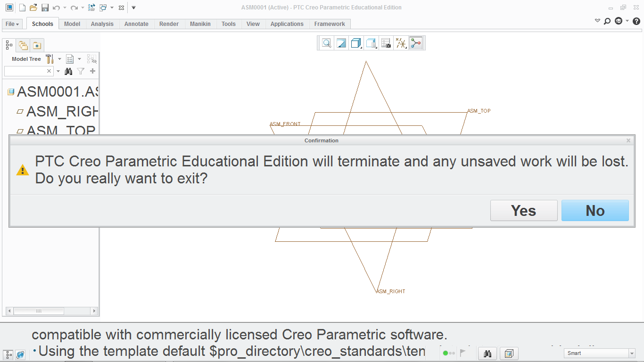Open the Saved Orientations cube icon
The image size is (644, 362).
tap(356, 43)
